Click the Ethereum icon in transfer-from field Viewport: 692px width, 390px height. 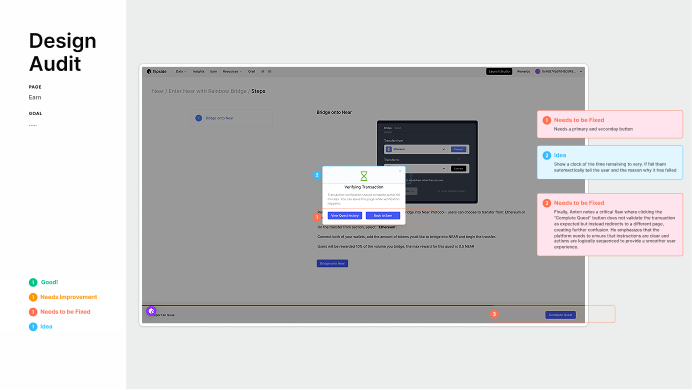pyautogui.click(x=389, y=150)
